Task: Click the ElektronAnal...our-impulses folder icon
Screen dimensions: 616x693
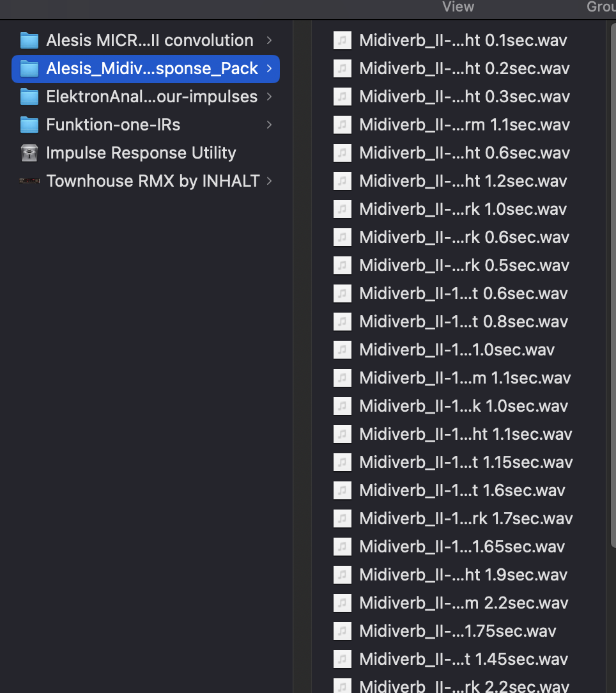Action: (29, 97)
